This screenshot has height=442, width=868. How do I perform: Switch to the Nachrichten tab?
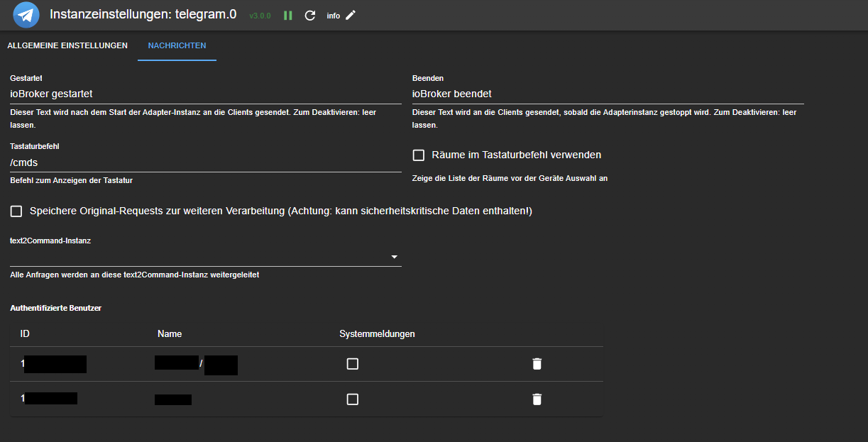pyautogui.click(x=177, y=45)
